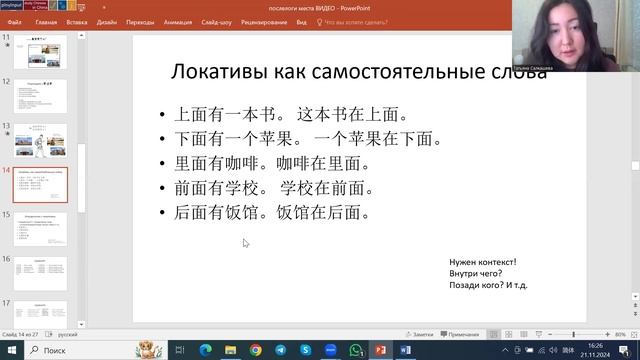
Task: Select slide 11 thumbnail
Action: (40, 52)
